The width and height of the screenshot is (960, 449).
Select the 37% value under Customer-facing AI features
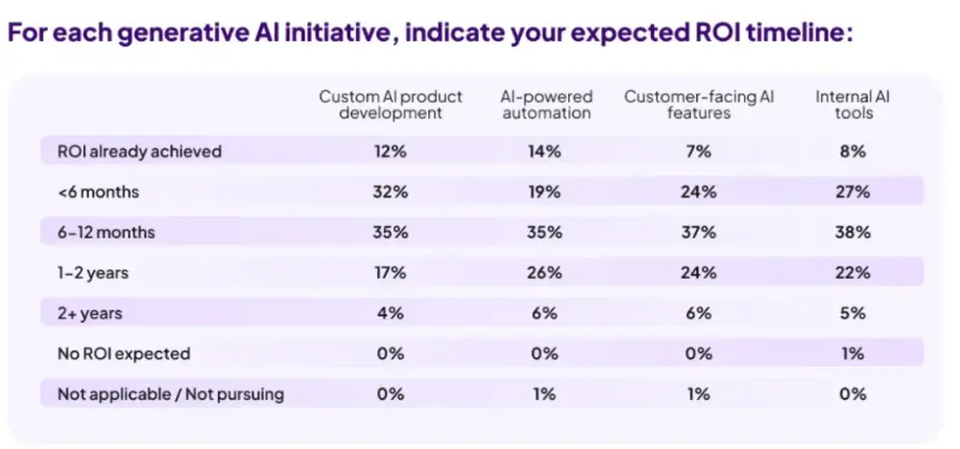[699, 232]
